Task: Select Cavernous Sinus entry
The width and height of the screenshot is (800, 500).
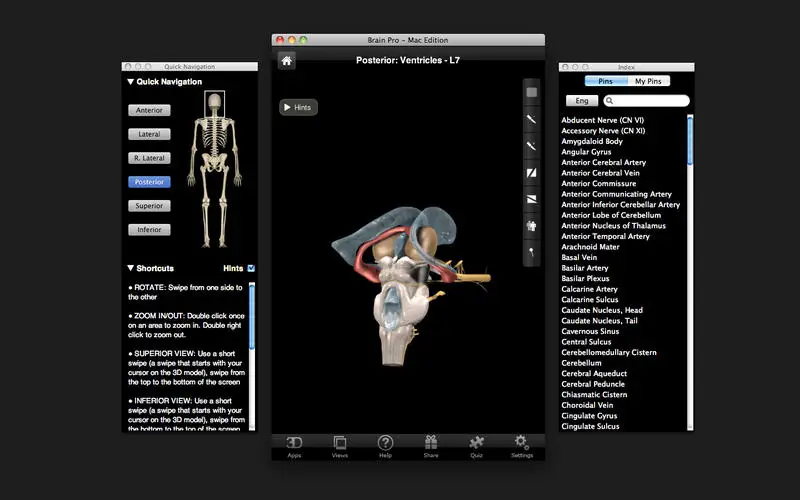Action: coord(590,331)
